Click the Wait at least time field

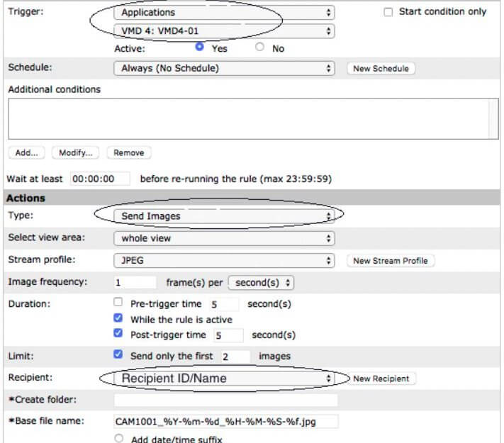point(100,179)
